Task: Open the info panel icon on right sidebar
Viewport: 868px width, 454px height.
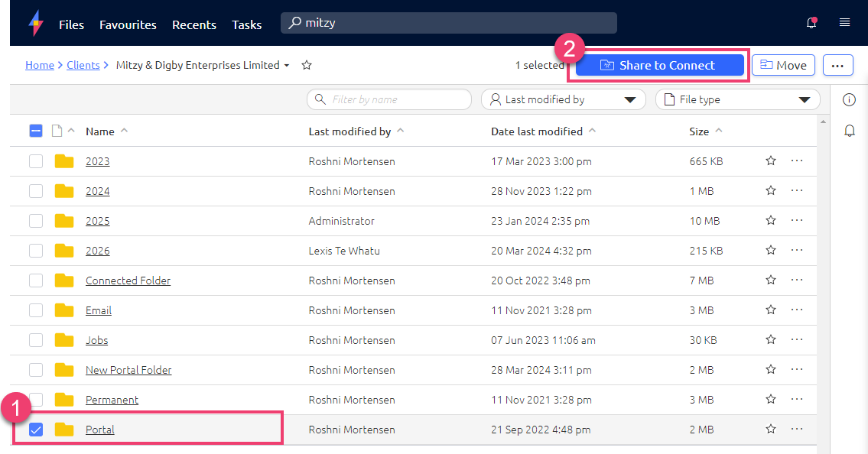Action: [x=849, y=99]
